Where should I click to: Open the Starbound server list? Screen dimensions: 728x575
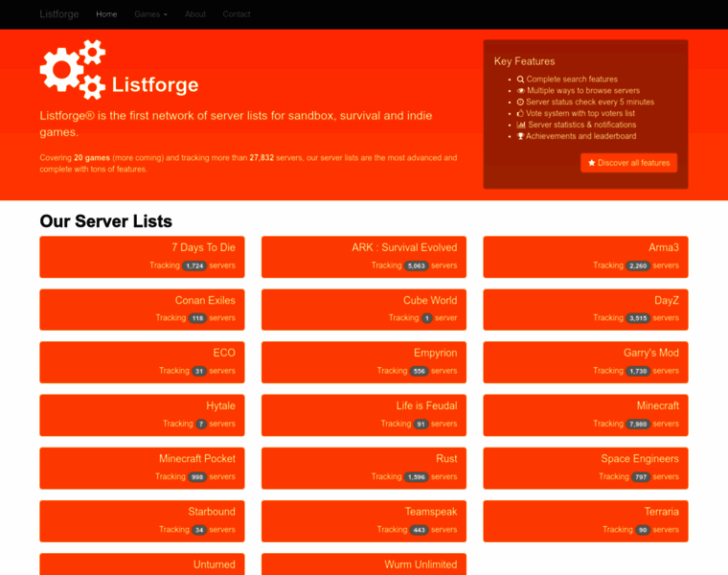[142, 521]
